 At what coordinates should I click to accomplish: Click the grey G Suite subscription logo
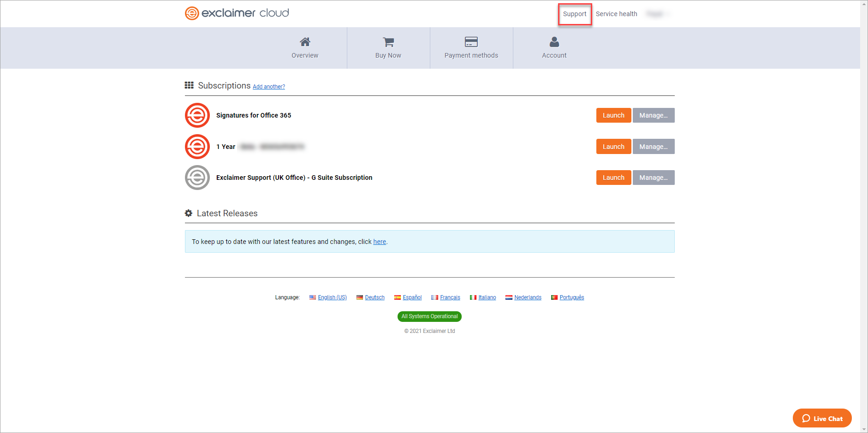(x=197, y=178)
